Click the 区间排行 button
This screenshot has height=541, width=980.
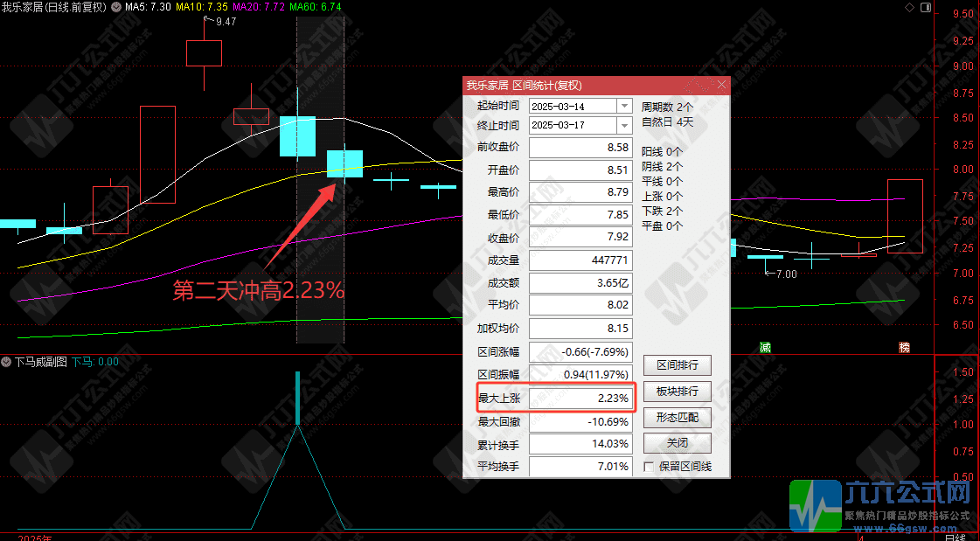pos(677,365)
